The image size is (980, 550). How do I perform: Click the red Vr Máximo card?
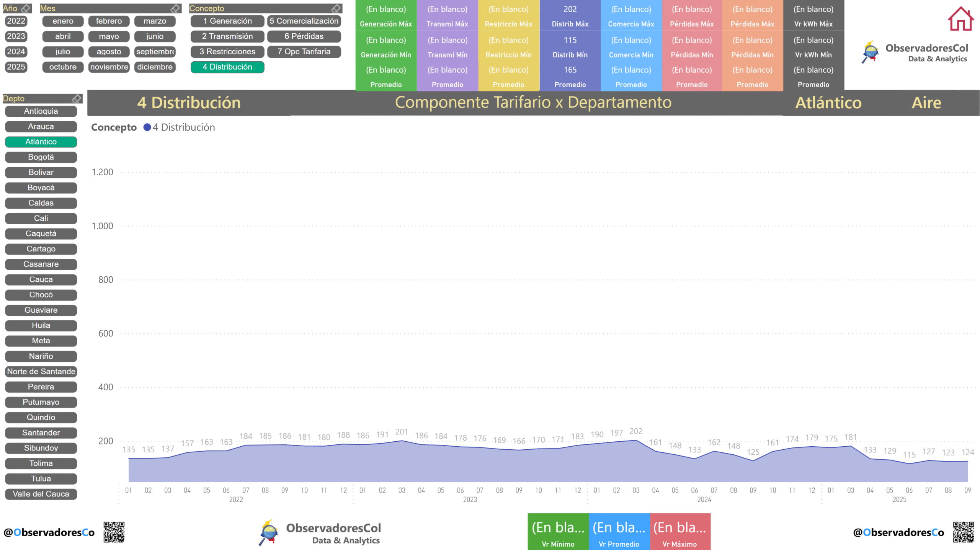680,532
